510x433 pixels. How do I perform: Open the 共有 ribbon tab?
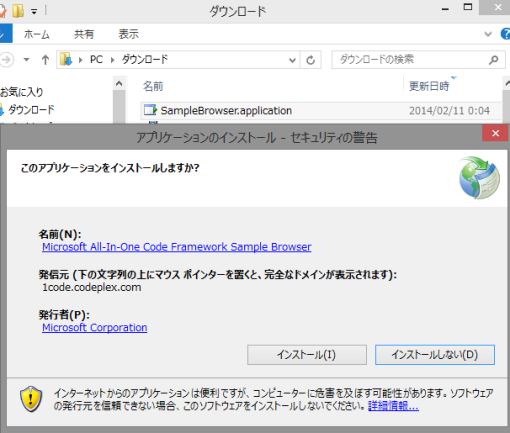(x=84, y=34)
